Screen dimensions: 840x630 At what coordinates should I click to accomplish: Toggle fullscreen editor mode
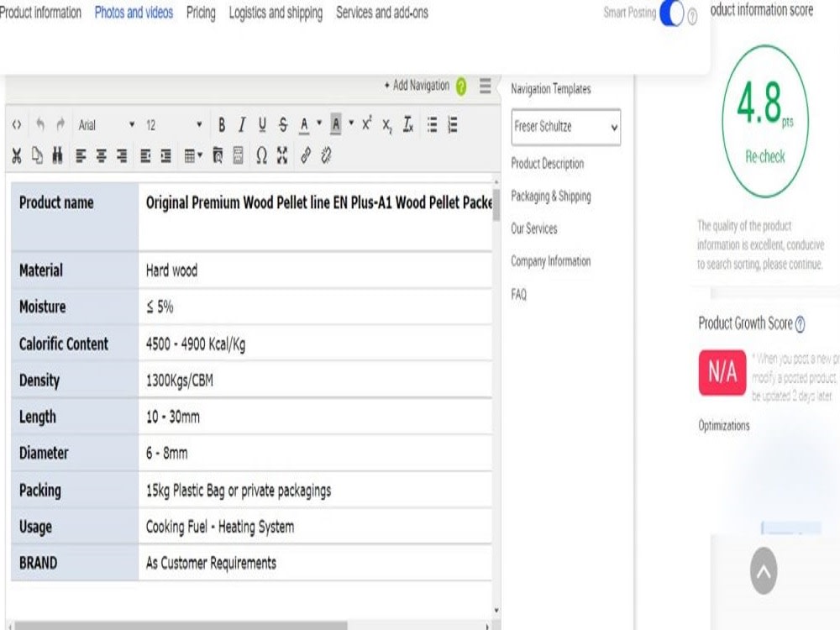(x=282, y=155)
